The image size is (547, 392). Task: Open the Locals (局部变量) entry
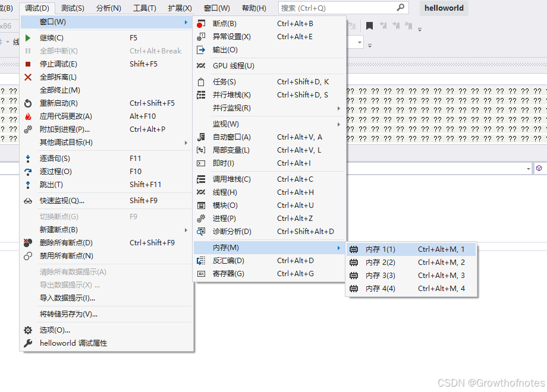coord(270,150)
